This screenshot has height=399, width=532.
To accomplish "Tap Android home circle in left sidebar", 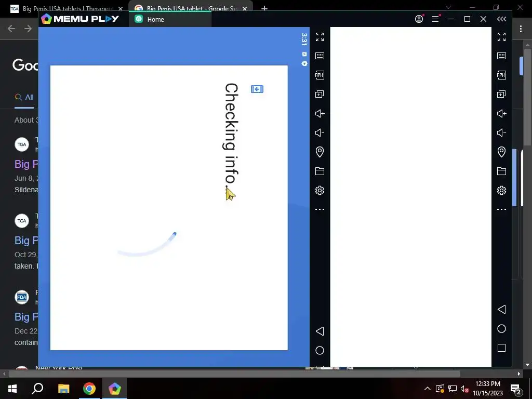I will (x=320, y=351).
